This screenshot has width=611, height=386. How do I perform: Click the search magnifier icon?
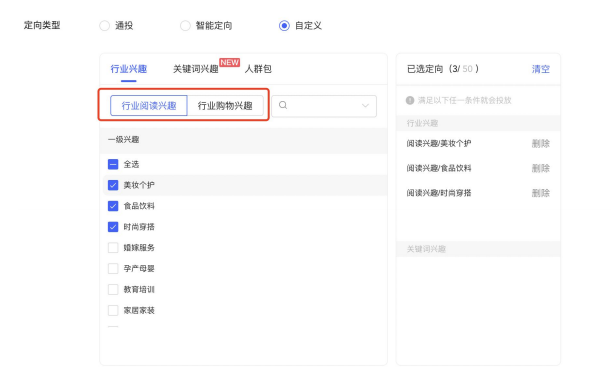[x=283, y=105]
